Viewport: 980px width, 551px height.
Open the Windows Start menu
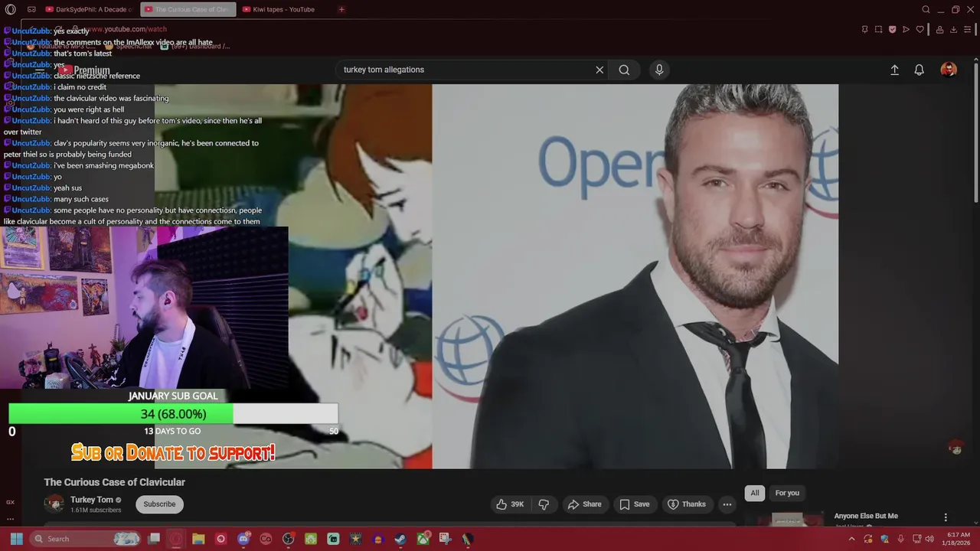pyautogui.click(x=16, y=539)
